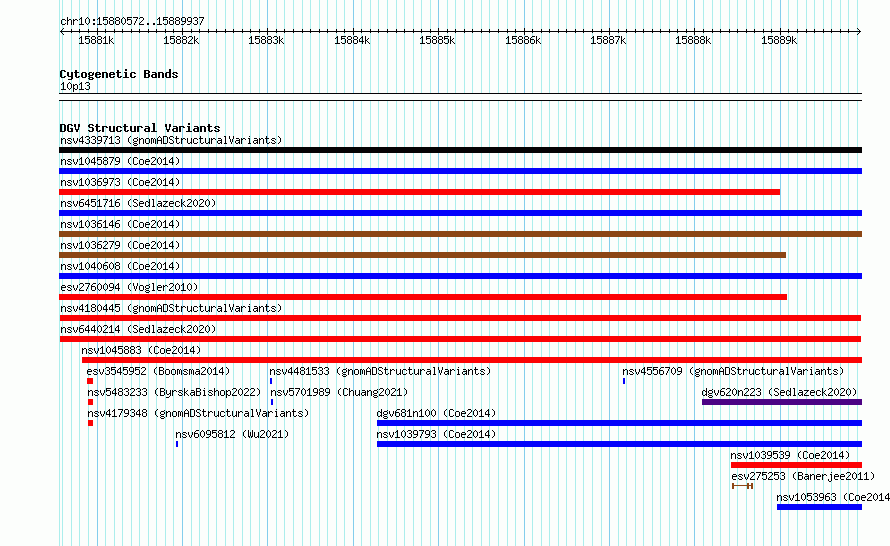The width and height of the screenshot is (890, 546).
Task: Open nsv5483233 (ByrskaBishop2022) label
Action: [174, 392]
